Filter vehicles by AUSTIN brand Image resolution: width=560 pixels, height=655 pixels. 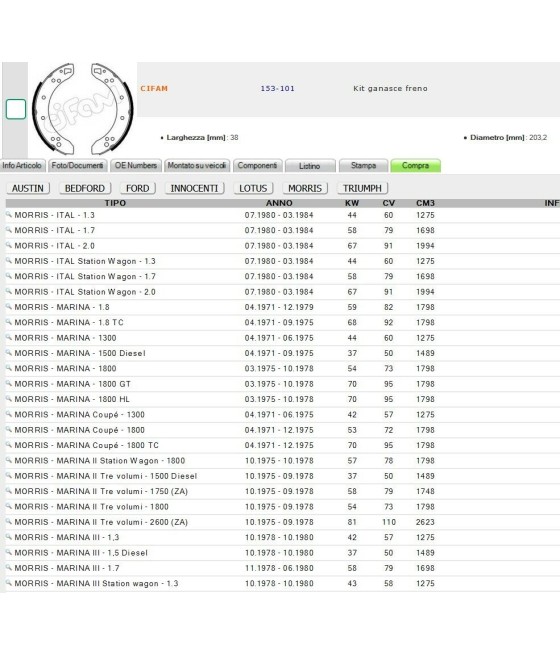pos(28,188)
